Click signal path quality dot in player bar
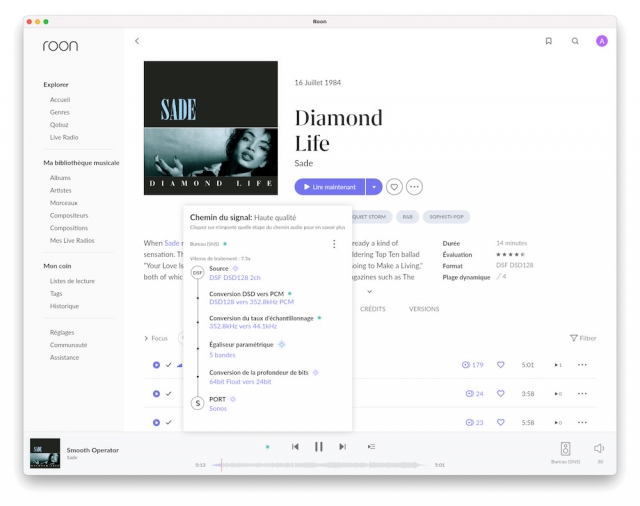Screen dimensions: 640x506 (267, 447)
